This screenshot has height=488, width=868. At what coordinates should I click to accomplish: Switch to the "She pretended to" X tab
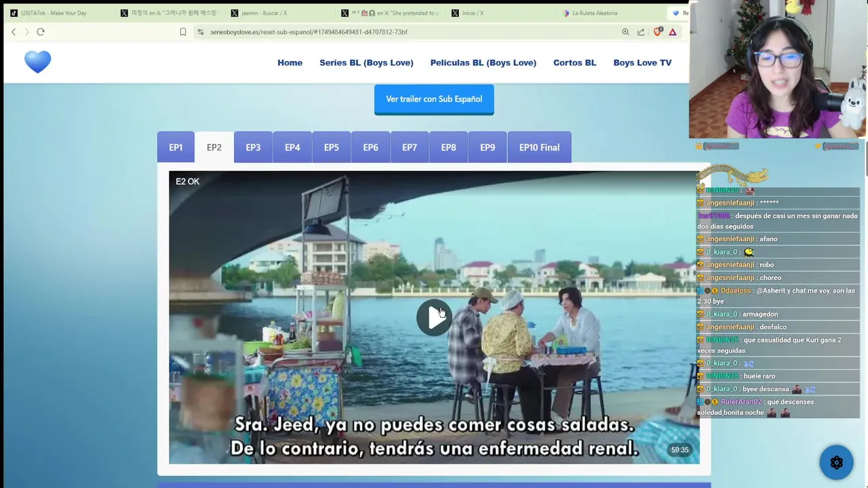click(390, 13)
